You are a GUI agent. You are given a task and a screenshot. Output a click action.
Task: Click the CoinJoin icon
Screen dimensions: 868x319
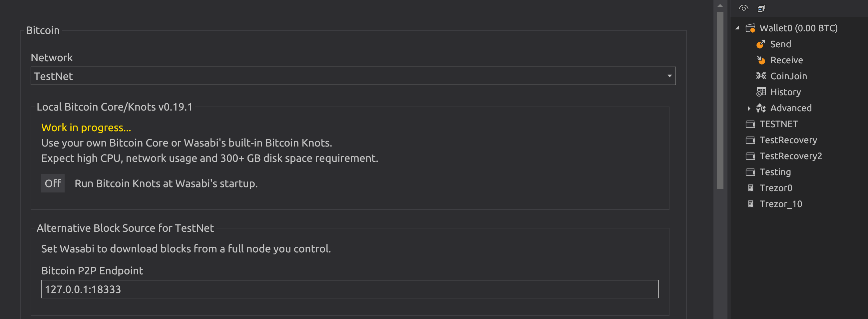tap(760, 76)
